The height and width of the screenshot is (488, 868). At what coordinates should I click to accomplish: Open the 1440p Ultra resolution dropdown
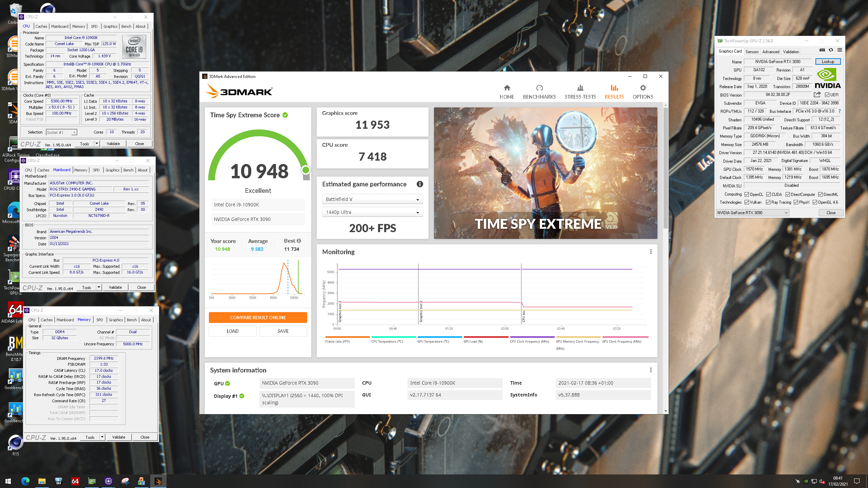click(x=372, y=212)
